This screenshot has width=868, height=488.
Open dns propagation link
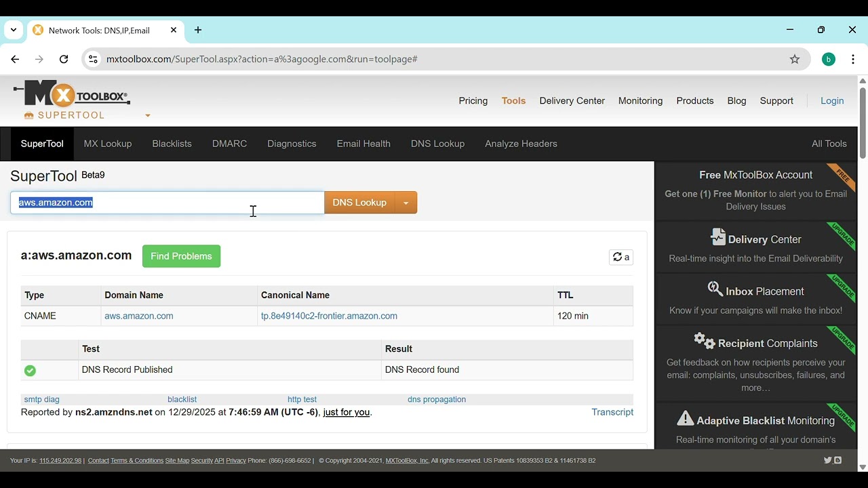437,399
